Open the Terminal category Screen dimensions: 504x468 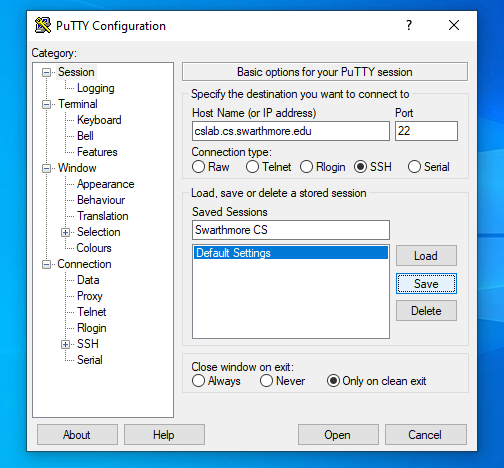pyautogui.click(x=78, y=104)
